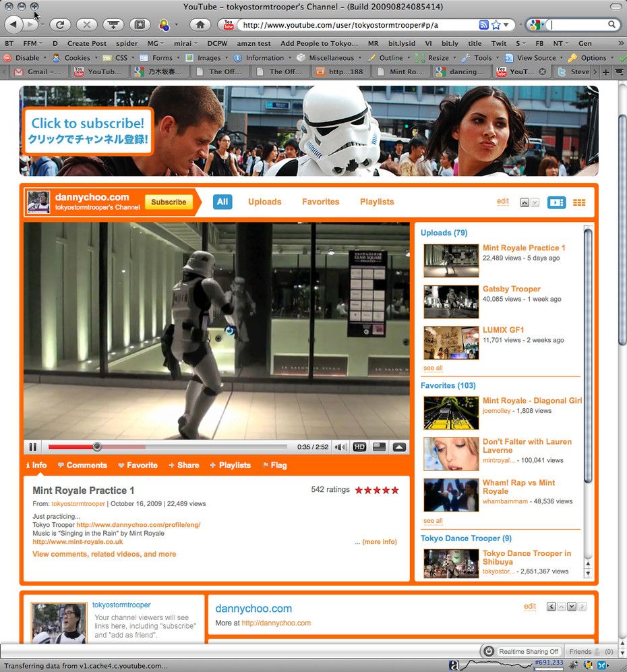Click the Firebug bug icon in status bar

pos(573,665)
